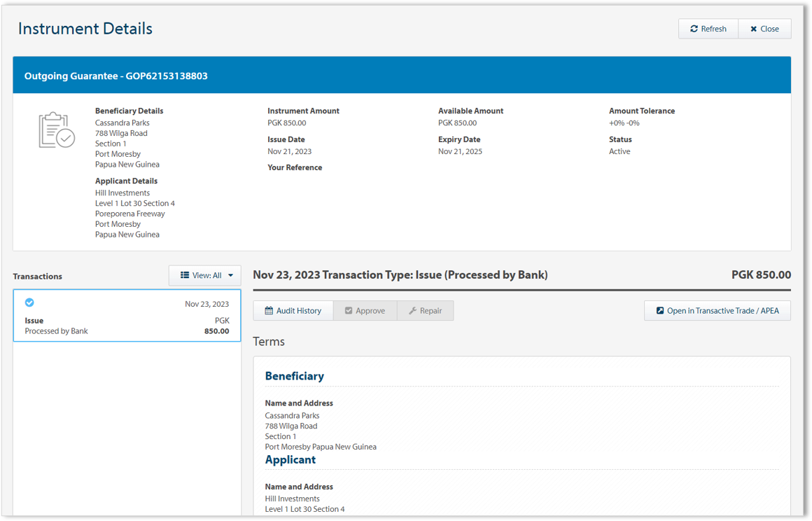The width and height of the screenshot is (812, 521).
Task: Close the Instrument Details window
Action: (764, 29)
